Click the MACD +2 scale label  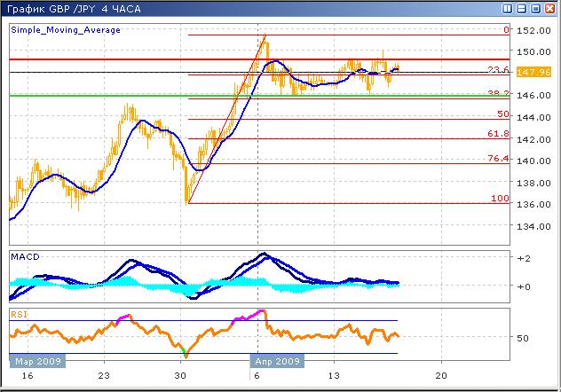pos(524,257)
